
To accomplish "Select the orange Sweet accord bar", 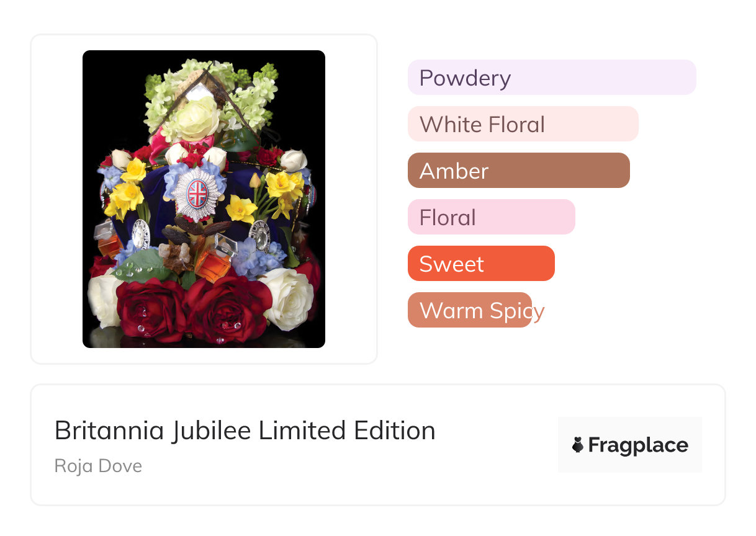I will [x=480, y=264].
